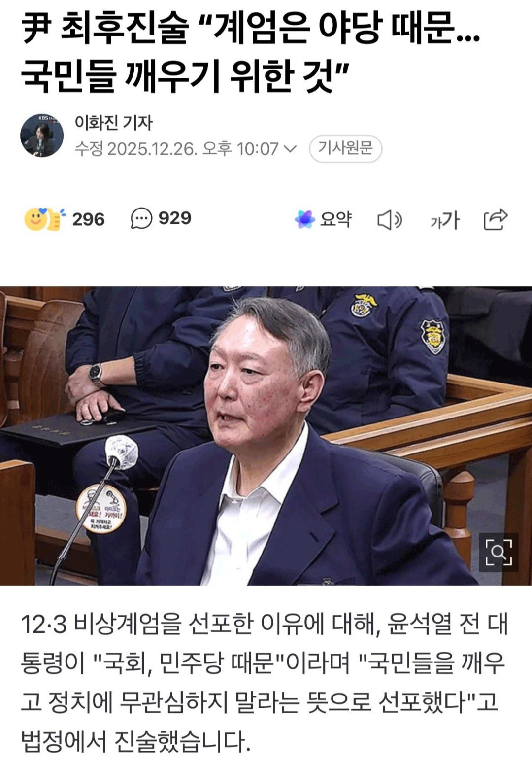532x766 pixels.
Task: Select reporter name 이화진 기자
Action: (114, 122)
